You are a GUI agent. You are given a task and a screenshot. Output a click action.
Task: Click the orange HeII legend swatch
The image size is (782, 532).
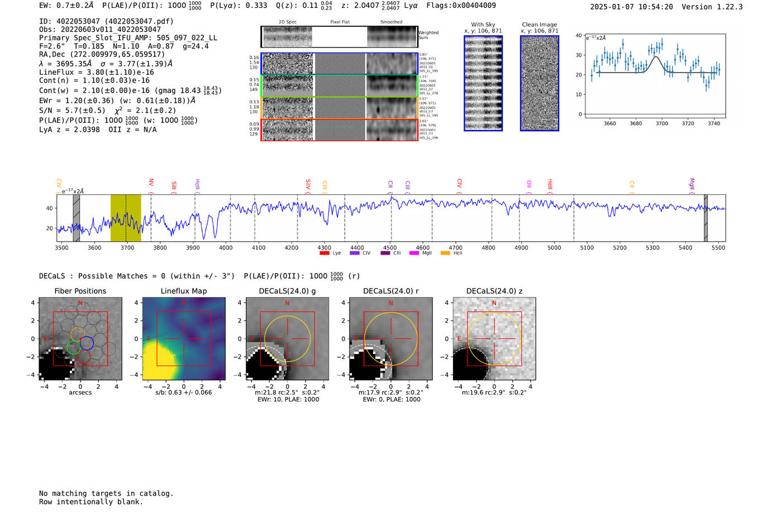coord(445,253)
